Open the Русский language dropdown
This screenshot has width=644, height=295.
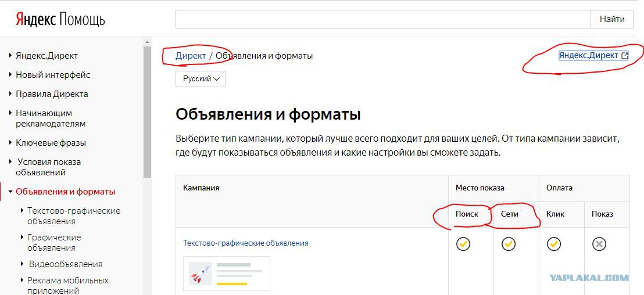pyautogui.click(x=201, y=79)
